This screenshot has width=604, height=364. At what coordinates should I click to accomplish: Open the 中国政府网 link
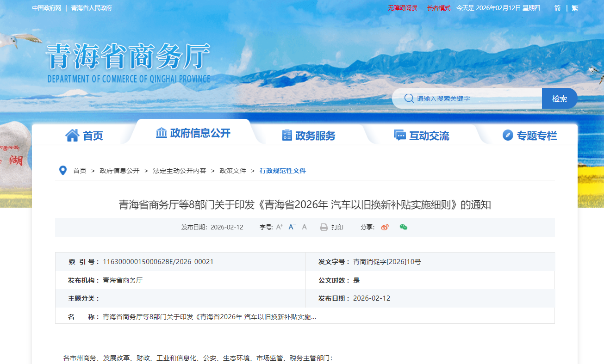(47, 8)
